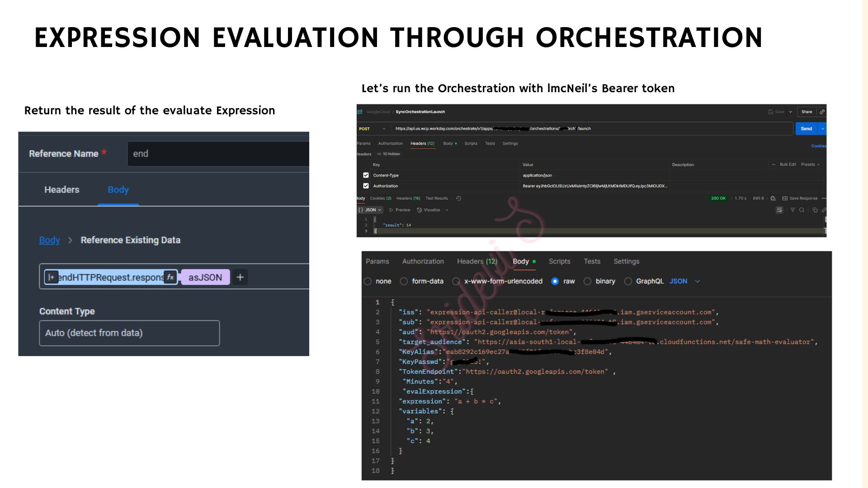Open the Presets dropdown
The width and height of the screenshot is (868, 488).
coord(810,164)
